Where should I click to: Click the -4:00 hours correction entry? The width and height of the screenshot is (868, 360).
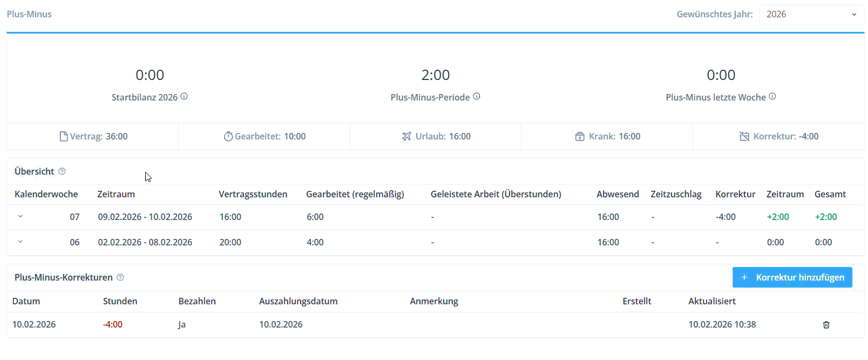(x=113, y=324)
